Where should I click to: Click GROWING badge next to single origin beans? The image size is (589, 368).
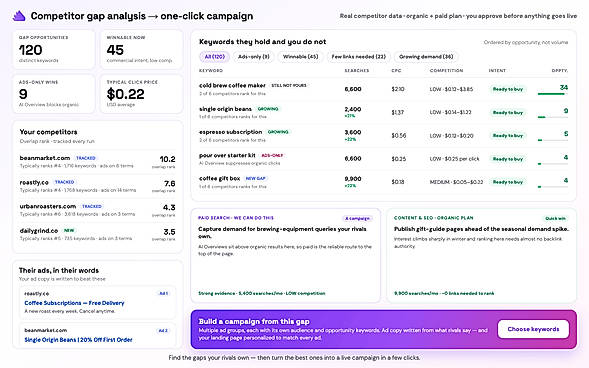click(268, 109)
